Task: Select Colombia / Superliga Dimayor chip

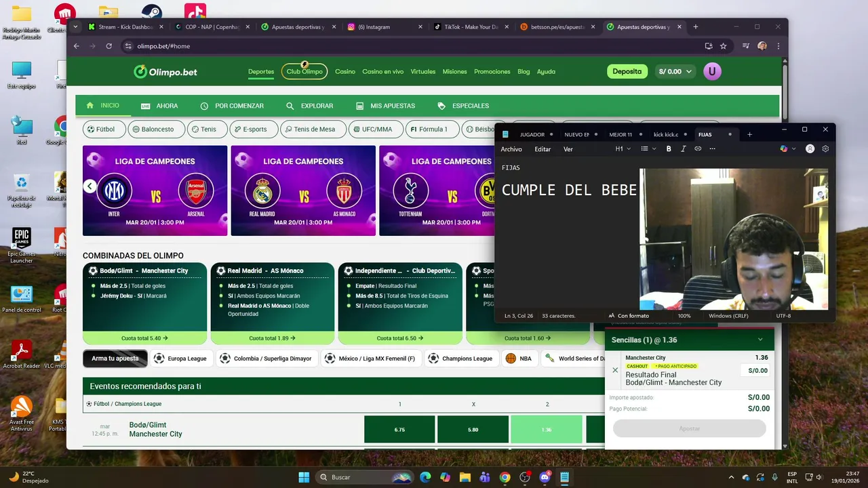Action: coord(267,359)
